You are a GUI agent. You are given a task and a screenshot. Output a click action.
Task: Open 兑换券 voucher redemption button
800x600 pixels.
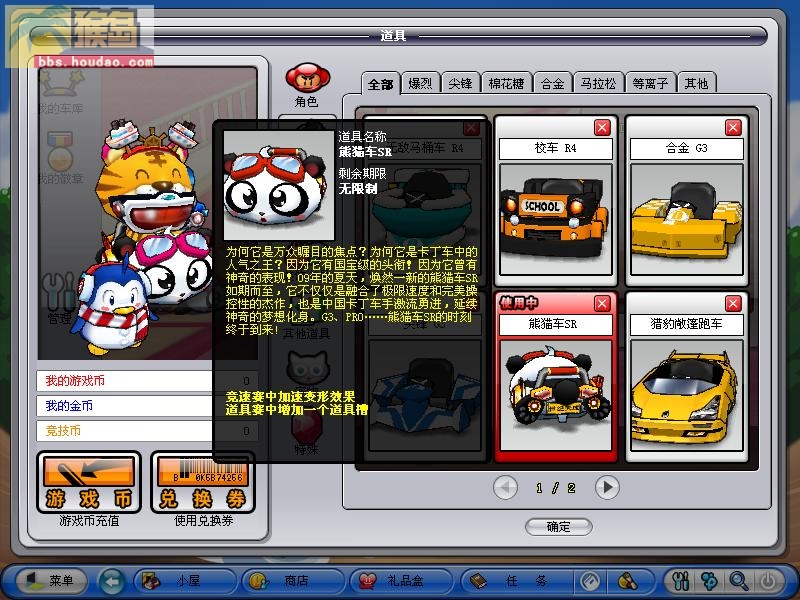(203, 482)
